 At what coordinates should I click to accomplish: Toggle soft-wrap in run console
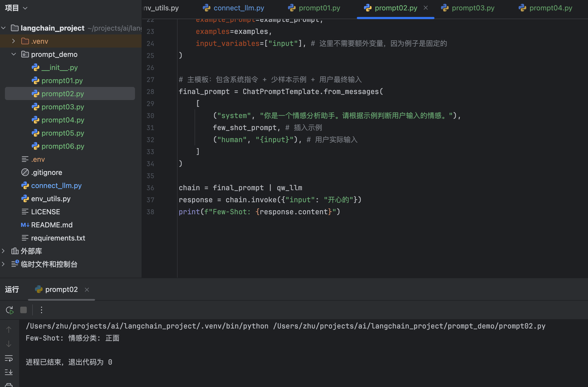[x=9, y=358]
